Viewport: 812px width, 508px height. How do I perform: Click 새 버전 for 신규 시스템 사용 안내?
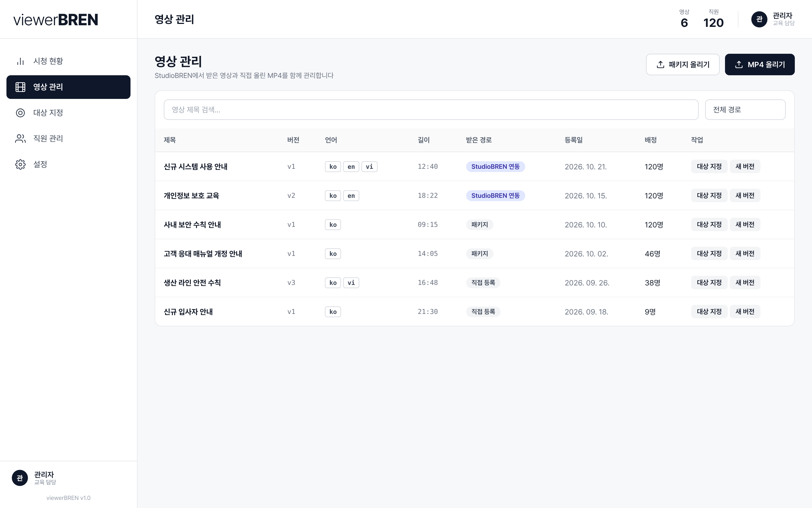745,166
